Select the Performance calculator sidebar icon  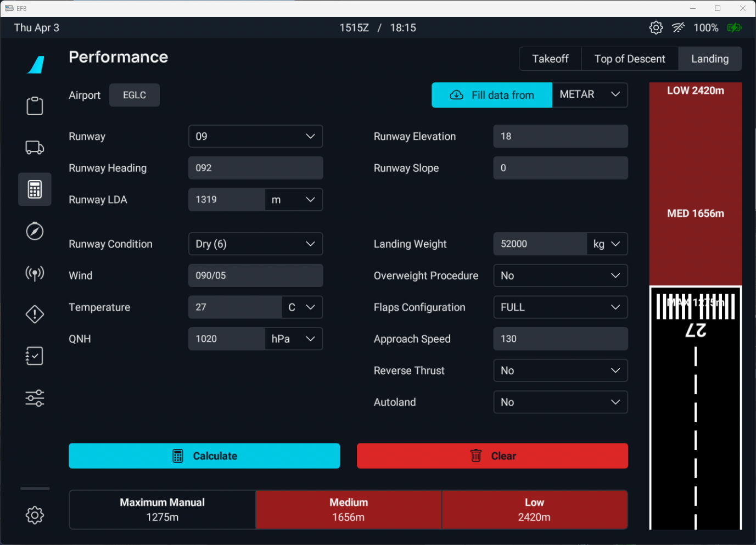35,189
